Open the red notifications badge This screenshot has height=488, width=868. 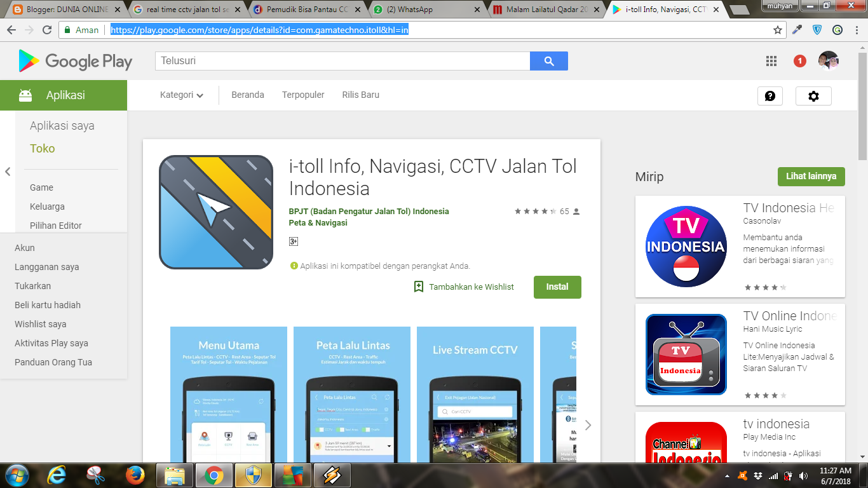tap(800, 61)
